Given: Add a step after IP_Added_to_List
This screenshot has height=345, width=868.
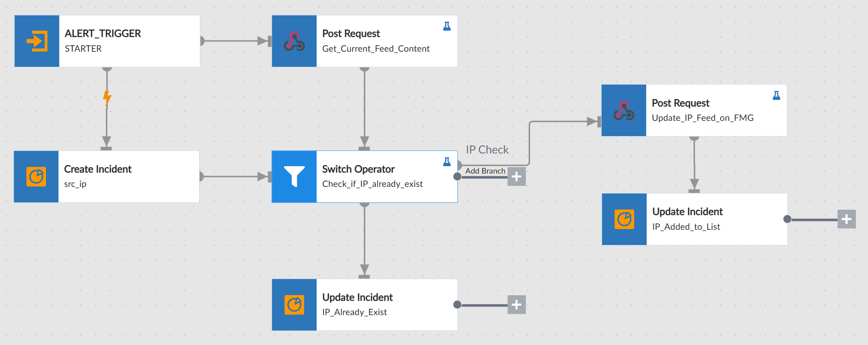Looking at the screenshot, I should tap(847, 219).
